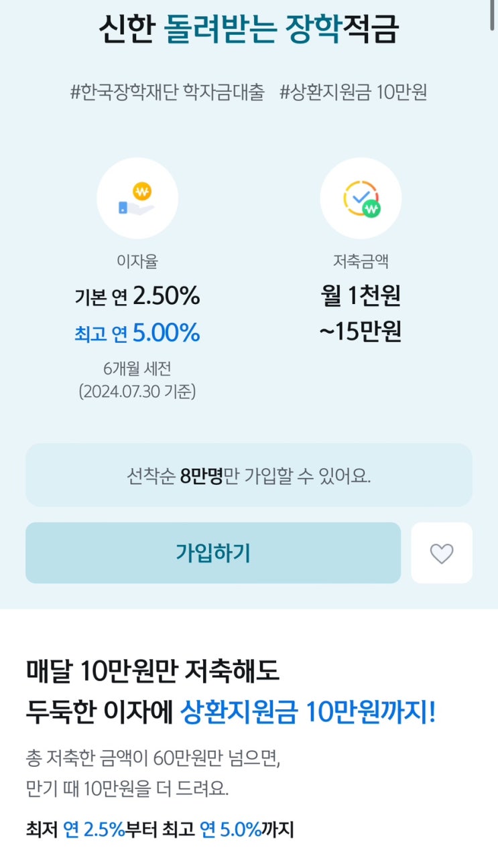Tap the hand with coin interest rate icon
This screenshot has width=498, height=868.
[x=137, y=198]
